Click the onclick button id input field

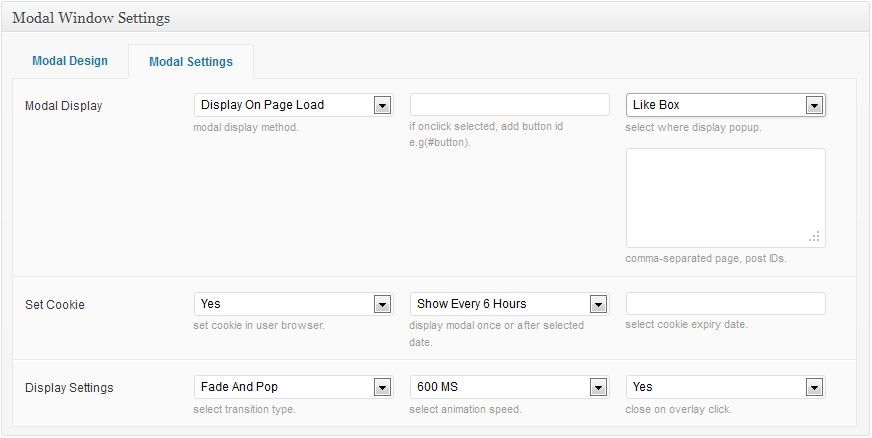tap(509, 105)
